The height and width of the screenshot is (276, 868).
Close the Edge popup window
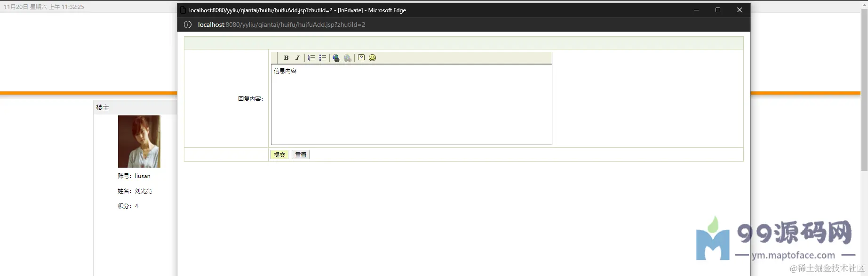click(740, 10)
